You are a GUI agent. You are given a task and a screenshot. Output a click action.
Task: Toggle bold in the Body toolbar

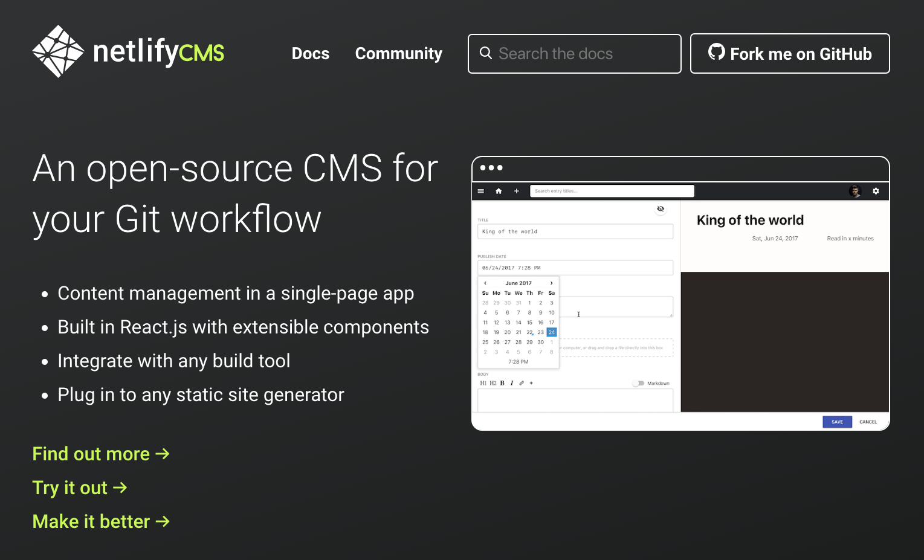(x=502, y=383)
